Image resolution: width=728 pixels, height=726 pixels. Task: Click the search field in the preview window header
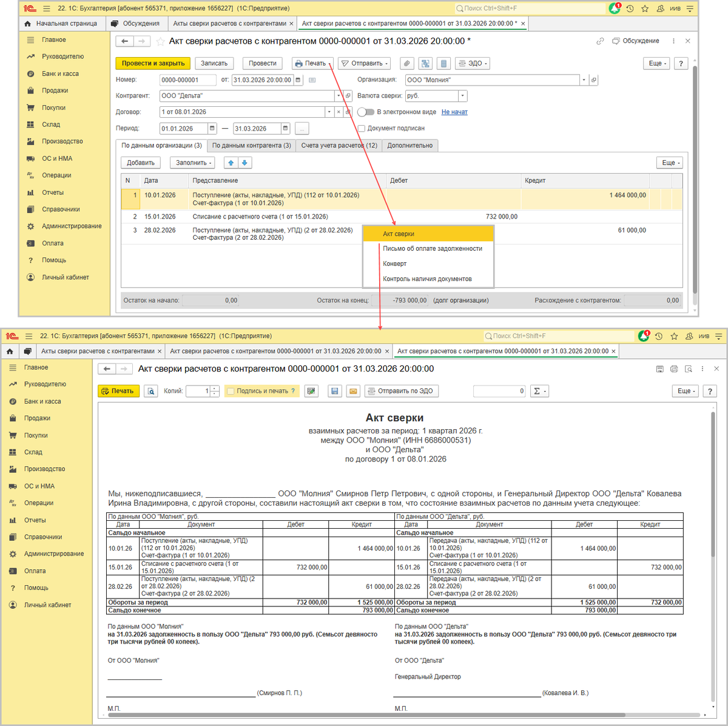click(x=558, y=336)
